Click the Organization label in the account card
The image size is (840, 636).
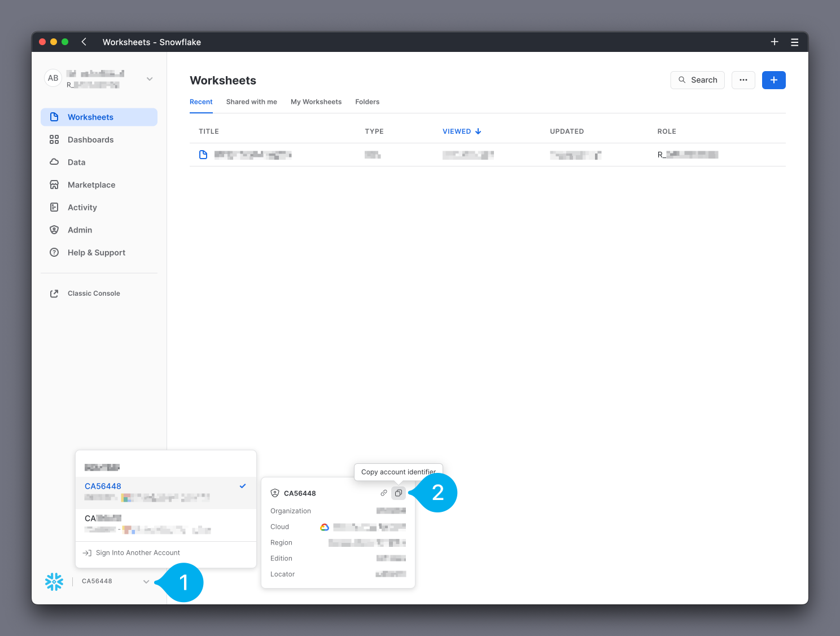point(291,511)
